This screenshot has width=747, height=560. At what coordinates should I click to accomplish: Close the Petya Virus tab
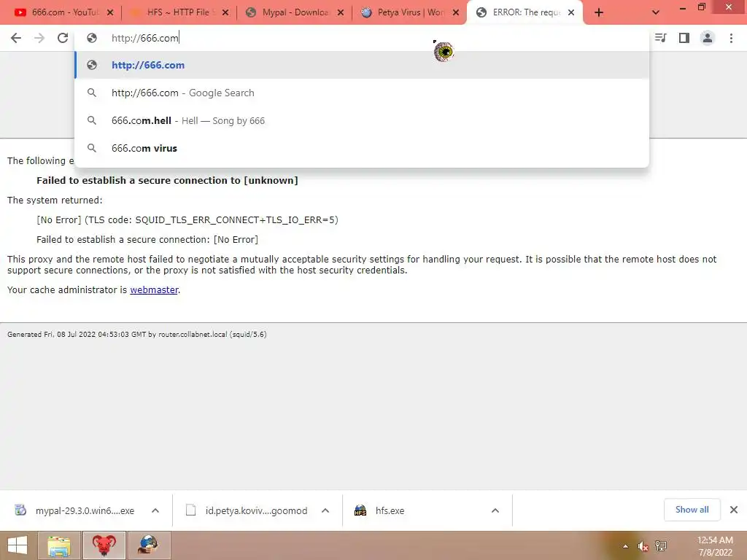point(456,13)
